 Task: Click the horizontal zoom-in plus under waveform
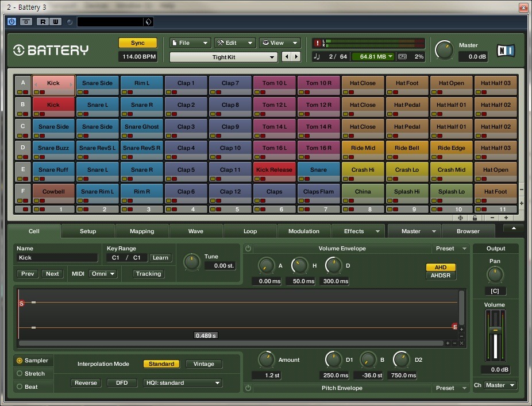448,343
